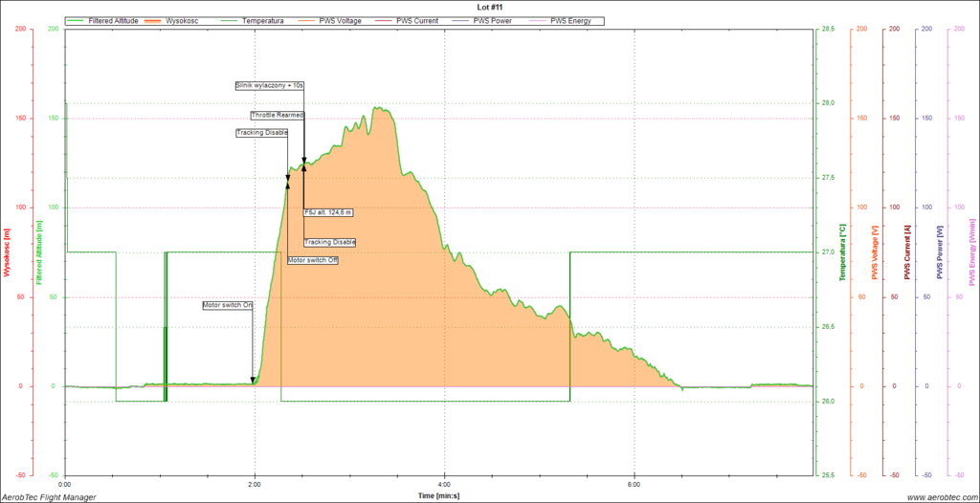
Task: Click the Motor switch On annotation
Action: (228, 306)
